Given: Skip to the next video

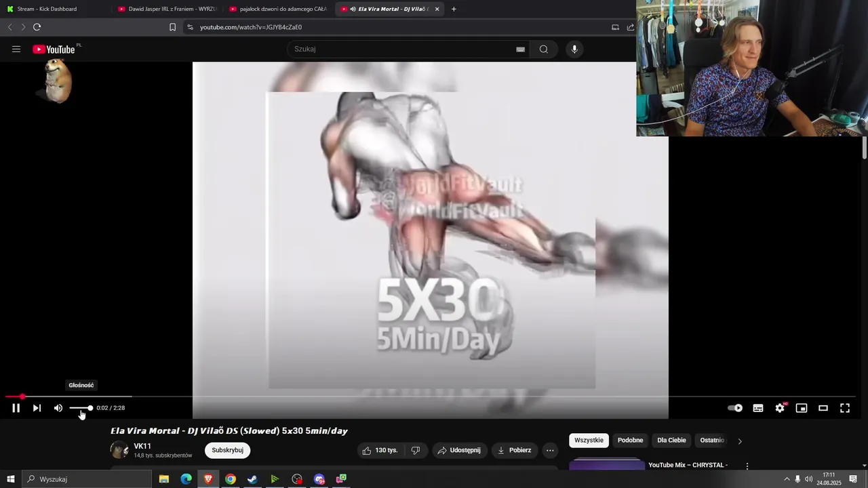Looking at the screenshot, I should 37,408.
